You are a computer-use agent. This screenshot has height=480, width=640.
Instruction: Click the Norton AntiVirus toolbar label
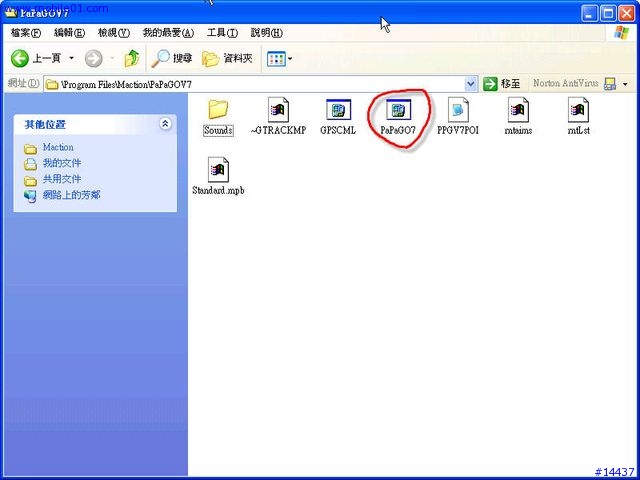[565, 83]
